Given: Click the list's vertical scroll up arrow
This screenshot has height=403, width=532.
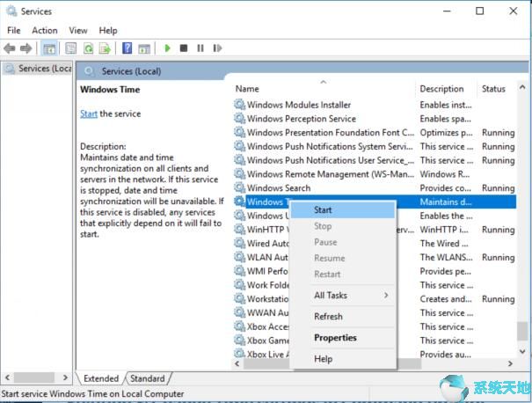Looking at the screenshot, I should coord(522,88).
